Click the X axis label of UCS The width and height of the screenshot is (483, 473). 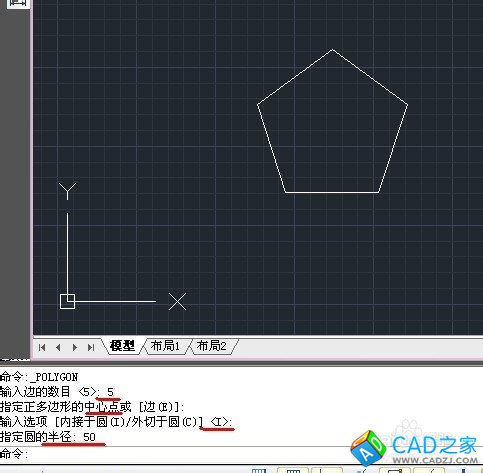pyautogui.click(x=177, y=302)
